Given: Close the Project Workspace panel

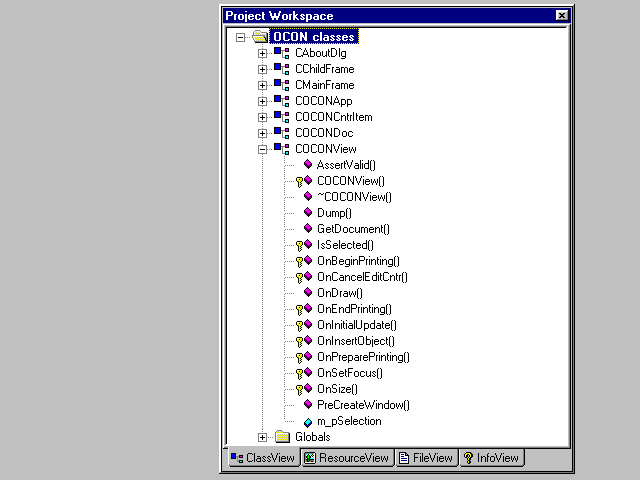Looking at the screenshot, I should click(x=562, y=16).
